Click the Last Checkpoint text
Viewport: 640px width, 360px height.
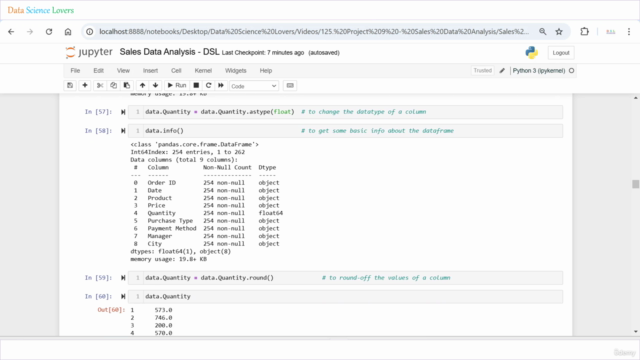(263, 53)
